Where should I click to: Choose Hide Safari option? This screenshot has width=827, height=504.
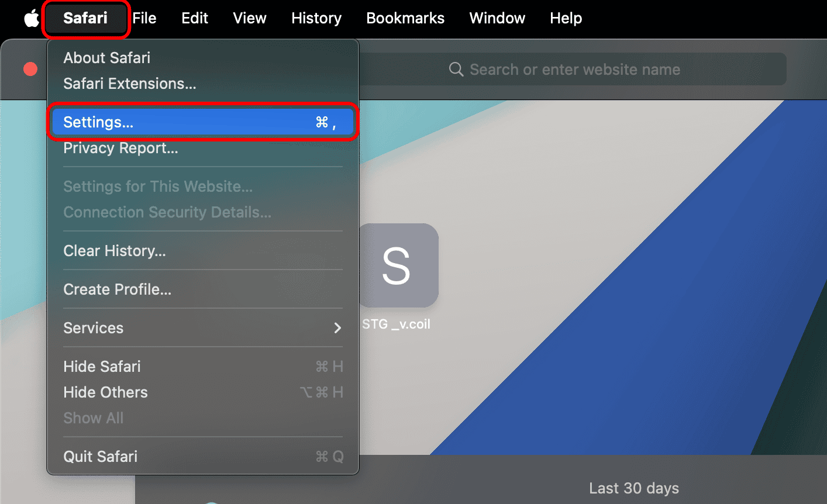click(102, 367)
